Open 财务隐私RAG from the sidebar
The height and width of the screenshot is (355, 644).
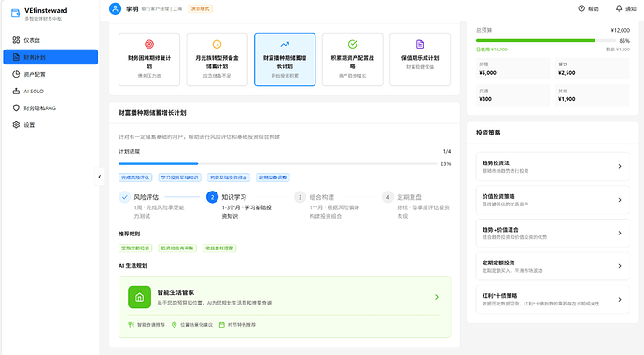pos(50,107)
